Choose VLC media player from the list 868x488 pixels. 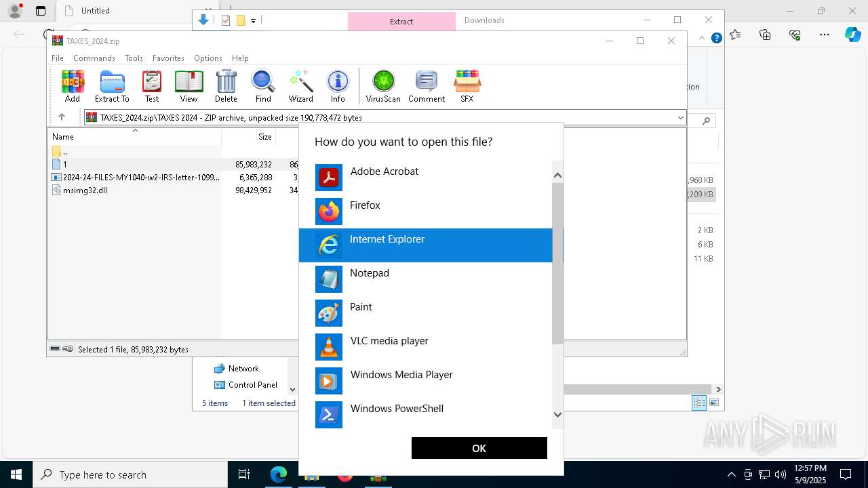pos(426,347)
